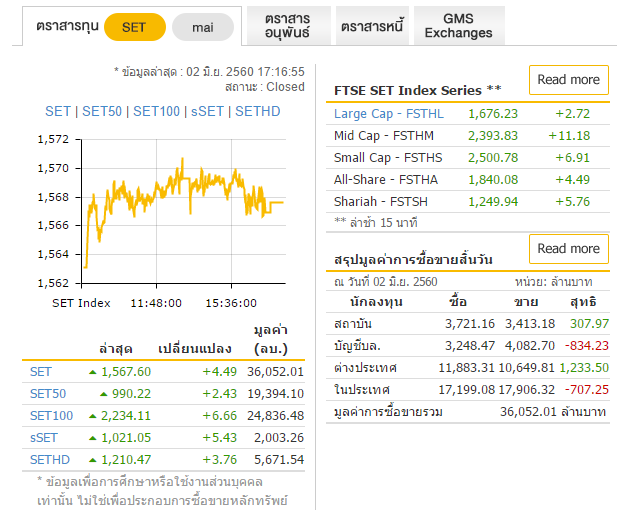The height and width of the screenshot is (524, 620).
Task: Open the GMS Exchanges tab
Action: click(458, 26)
